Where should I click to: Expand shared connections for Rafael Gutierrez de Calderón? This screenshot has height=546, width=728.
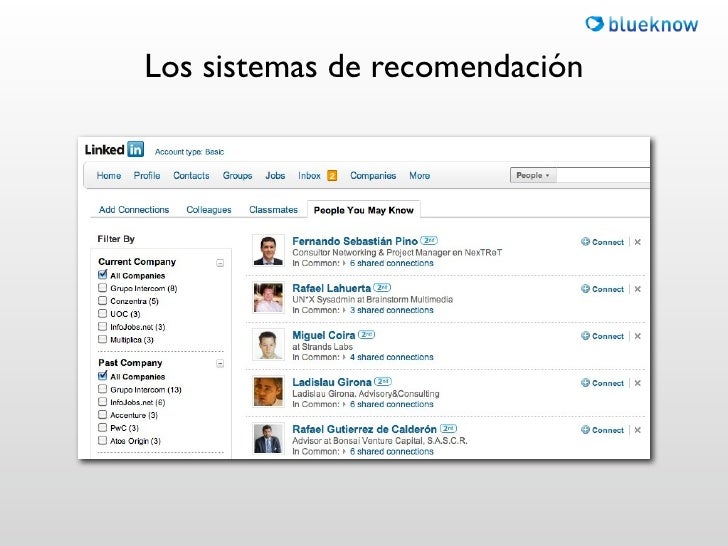point(391,451)
